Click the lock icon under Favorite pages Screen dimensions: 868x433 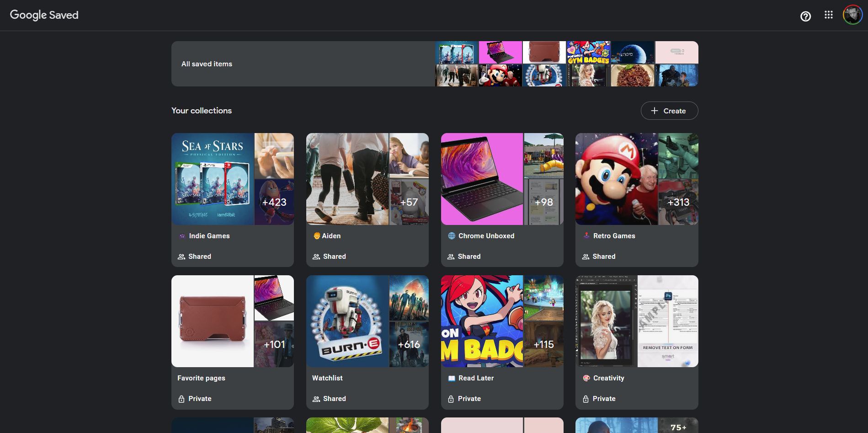pos(181,399)
